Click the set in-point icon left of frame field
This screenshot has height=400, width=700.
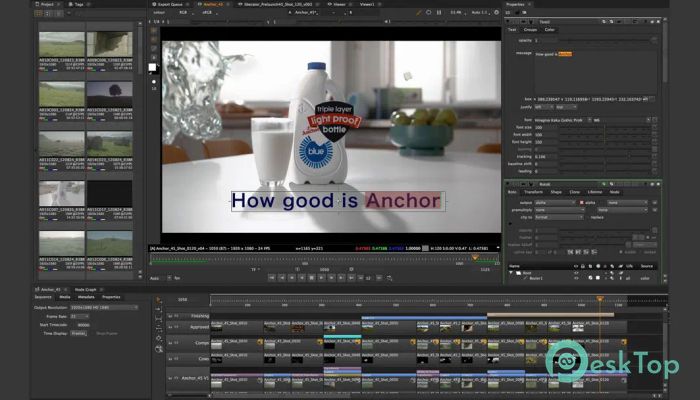297,269
